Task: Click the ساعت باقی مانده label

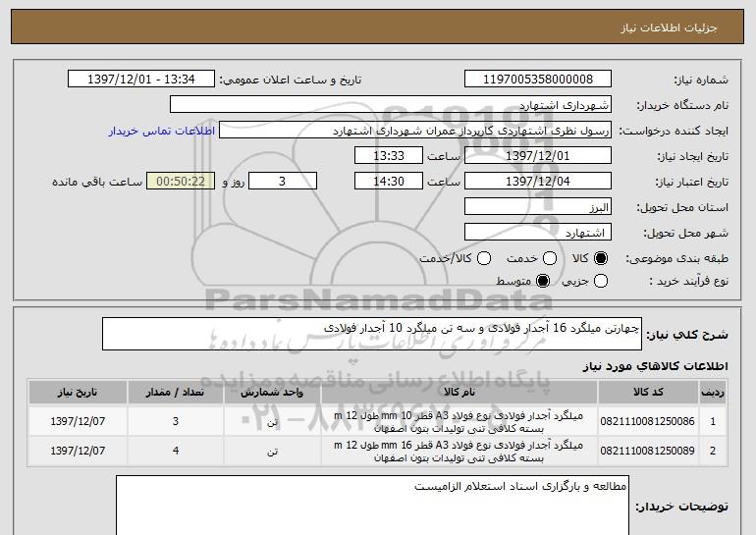Action: (97, 182)
